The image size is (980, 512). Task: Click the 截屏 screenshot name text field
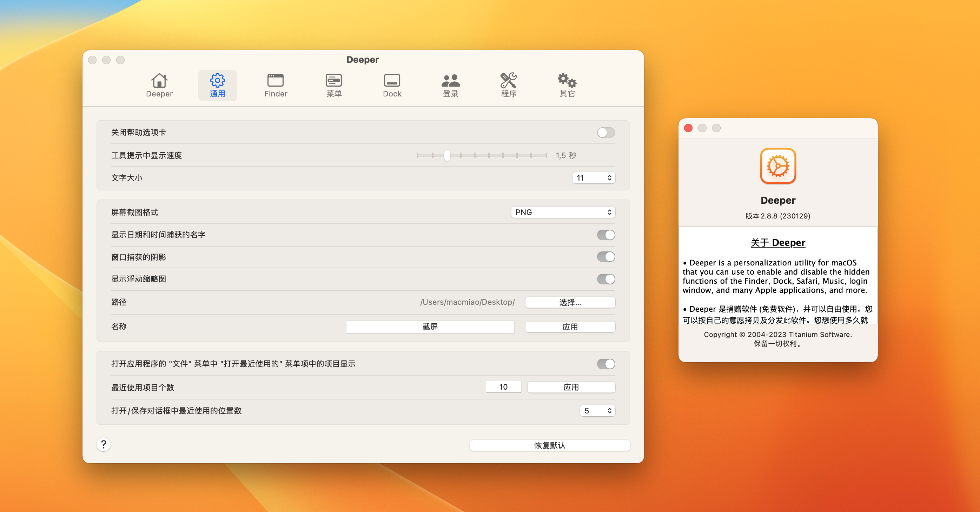click(x=430, y=326)
